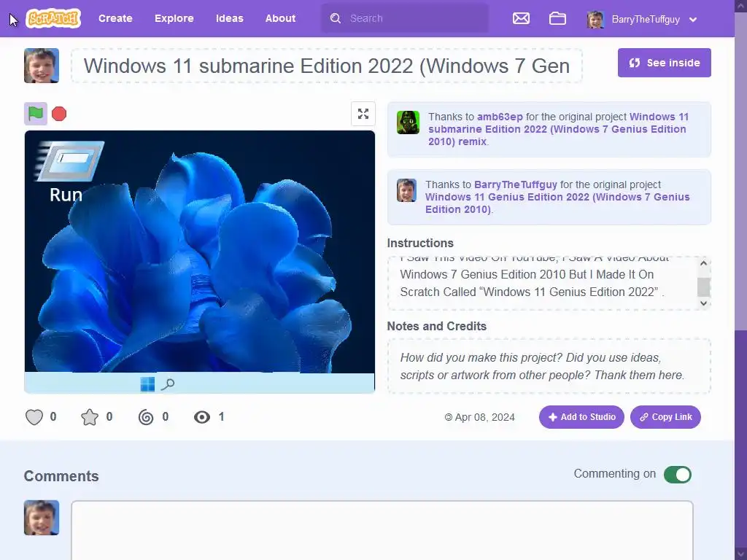Click the page vertical scrollbar
The image size is (747, 560).
pyautogui.click(x=741, y=280)
